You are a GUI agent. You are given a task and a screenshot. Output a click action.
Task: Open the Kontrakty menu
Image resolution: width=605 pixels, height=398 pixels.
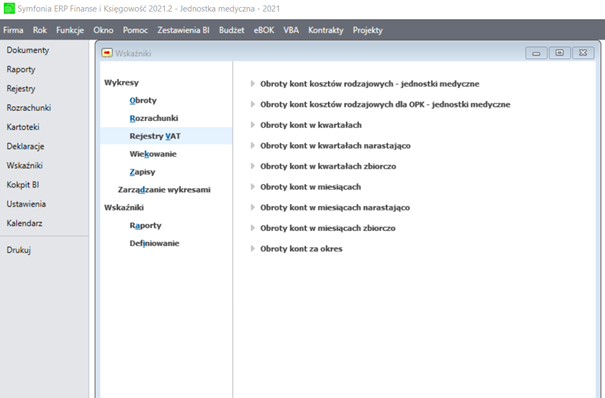tap(326, 30)
